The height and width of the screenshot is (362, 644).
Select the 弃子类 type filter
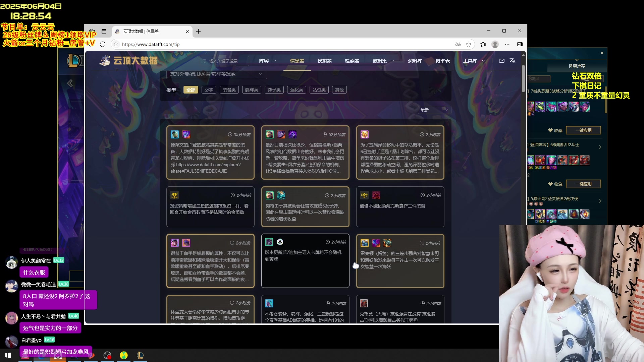[x=274, y=90]
